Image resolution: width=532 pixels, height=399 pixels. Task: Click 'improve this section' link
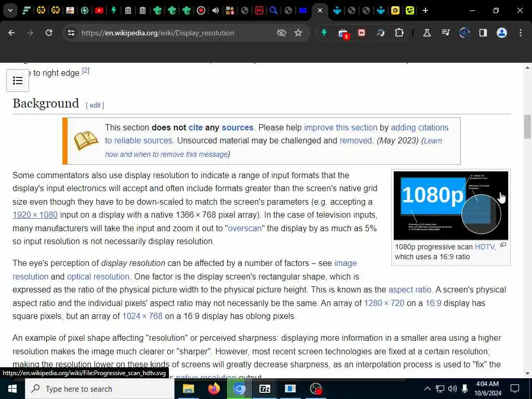[x=341, y=128]
